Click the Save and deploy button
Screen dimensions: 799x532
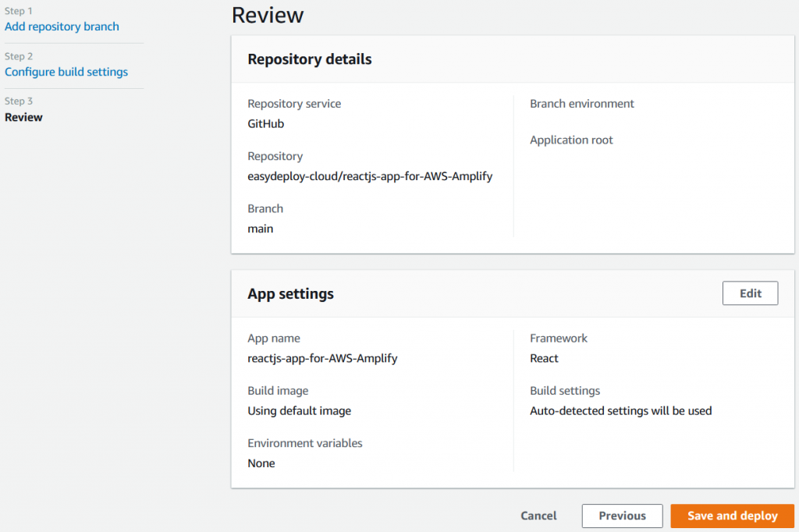(731, 516)
